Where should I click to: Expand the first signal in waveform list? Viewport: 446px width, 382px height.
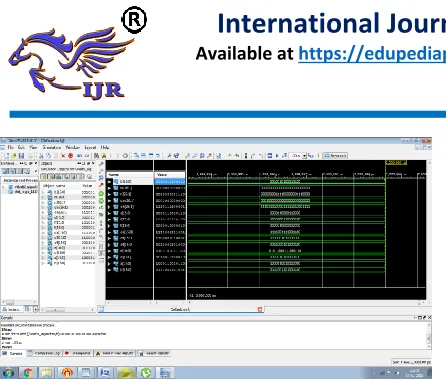(110, 182)
